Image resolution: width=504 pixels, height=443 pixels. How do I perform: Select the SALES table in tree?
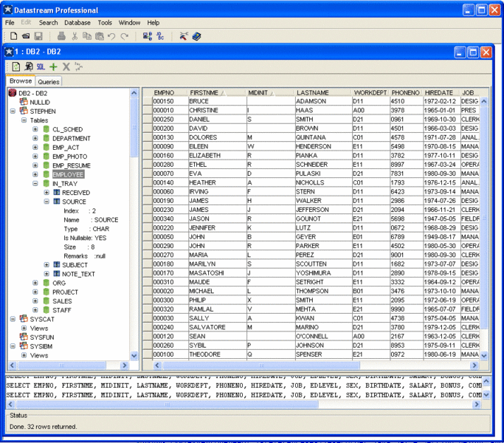(x=62, y=301)
